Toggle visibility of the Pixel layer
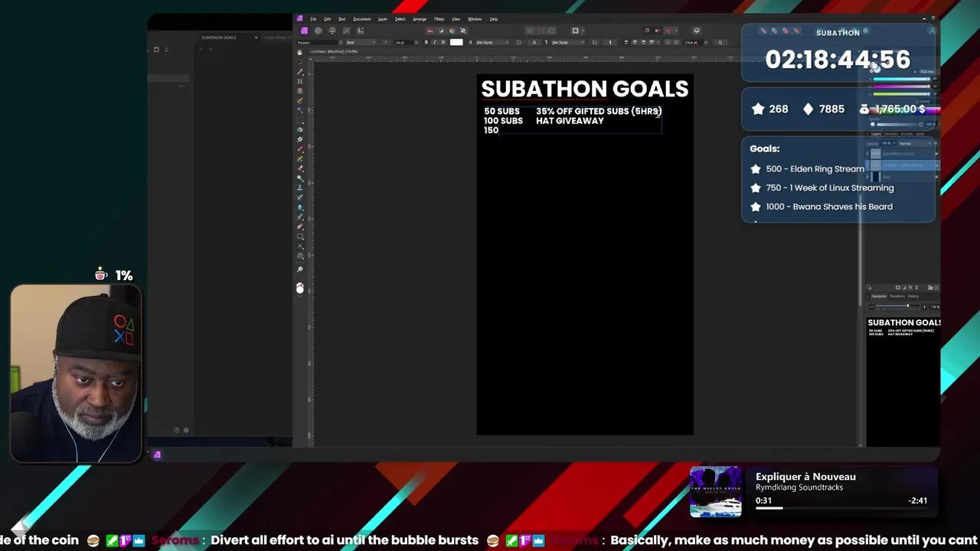The image size is (980, 551). coord(936,177)
